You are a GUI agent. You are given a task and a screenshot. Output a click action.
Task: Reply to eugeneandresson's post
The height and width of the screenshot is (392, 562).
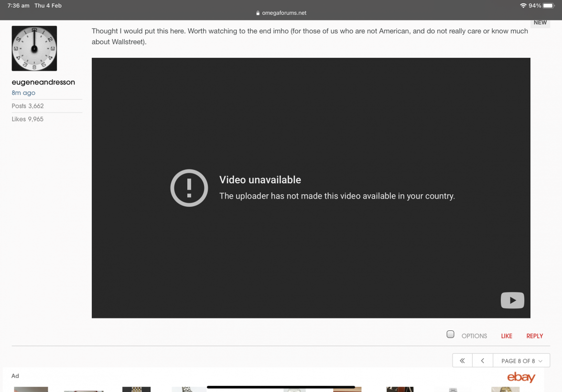[534, 336]
